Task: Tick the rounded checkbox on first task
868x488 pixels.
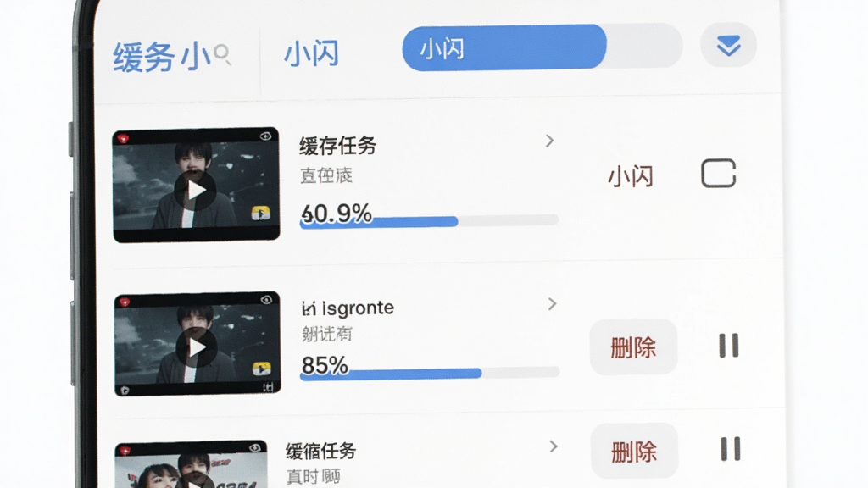Action: pyautogui.click(x=719, y=173)
